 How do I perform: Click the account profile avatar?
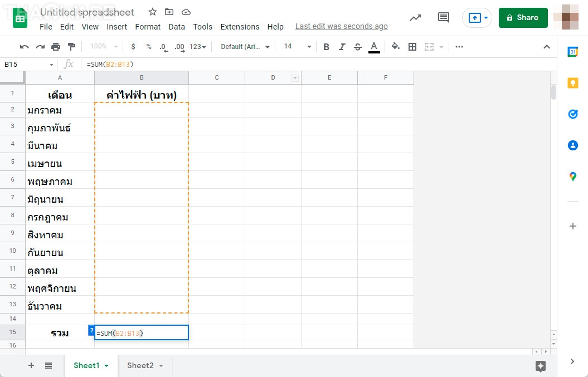pos(566,17)
